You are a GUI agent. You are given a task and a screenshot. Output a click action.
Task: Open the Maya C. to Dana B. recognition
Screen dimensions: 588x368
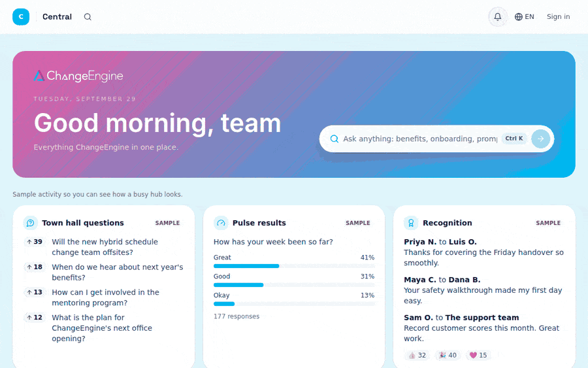point(483,290)
